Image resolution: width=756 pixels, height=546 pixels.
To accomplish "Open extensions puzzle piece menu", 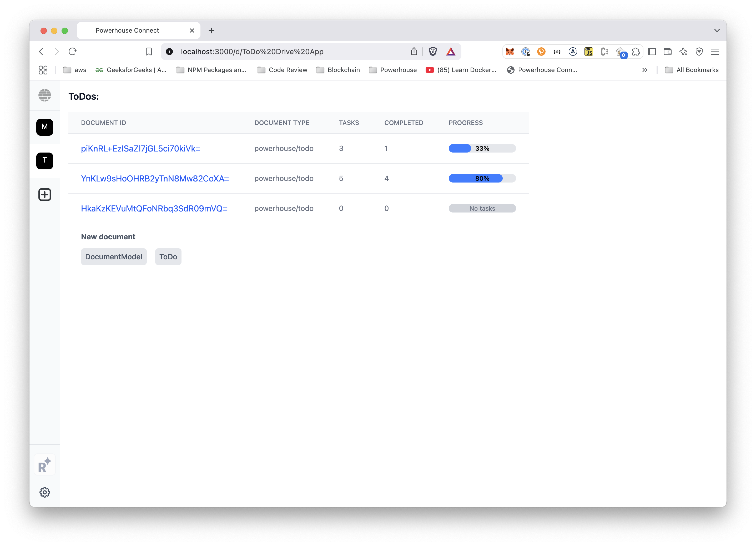I will [x=636, y=52].
